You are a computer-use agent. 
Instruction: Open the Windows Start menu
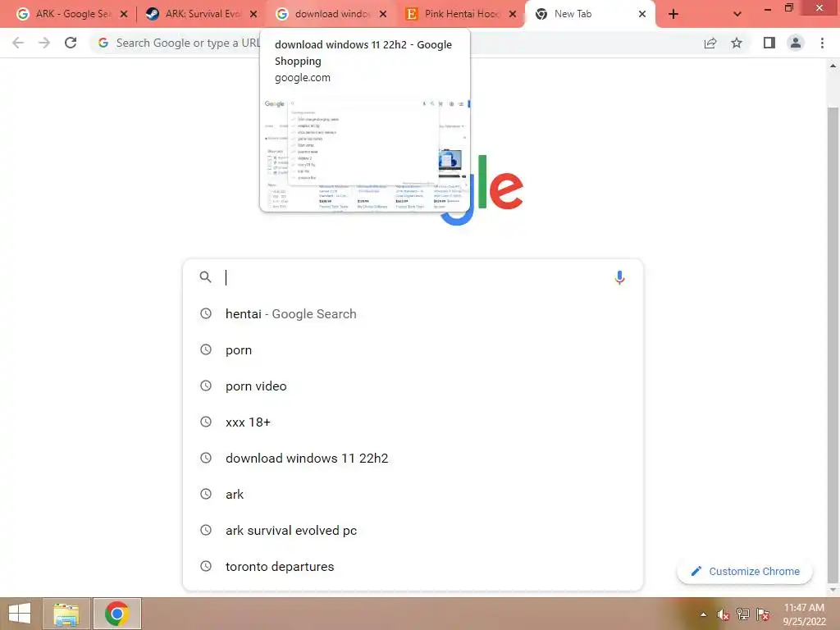tap(20, 614)
